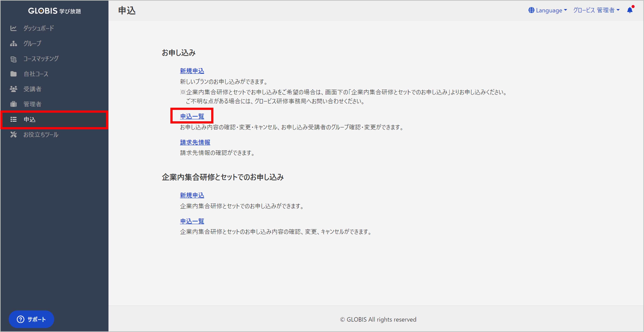
Task: Click the course matching icon
Action: 13,59
